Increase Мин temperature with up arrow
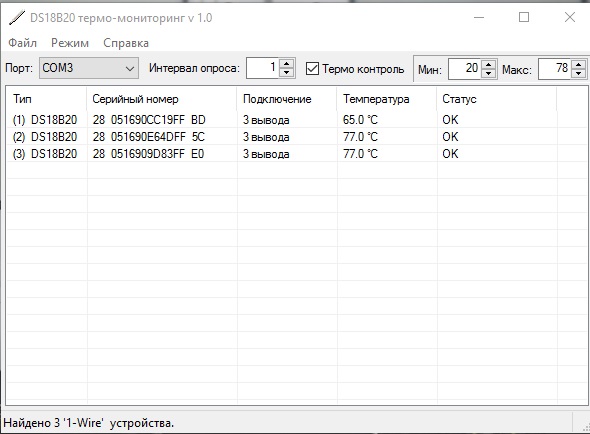The width and height of the screenshot is (590, 434). click(x=488, y=65)
